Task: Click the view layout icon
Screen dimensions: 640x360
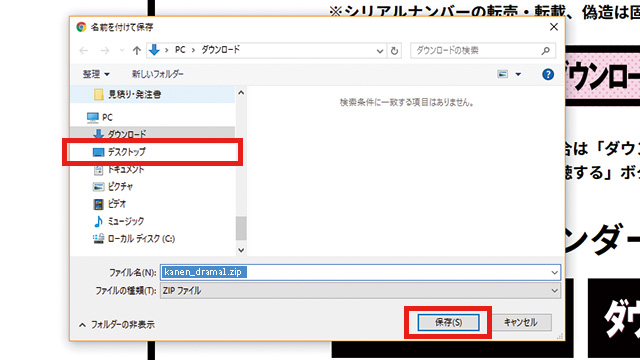Action: coord(502,74)
